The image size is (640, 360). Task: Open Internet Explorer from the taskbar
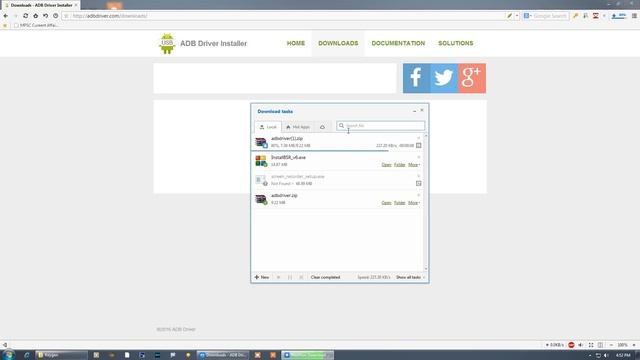point(27,355)
